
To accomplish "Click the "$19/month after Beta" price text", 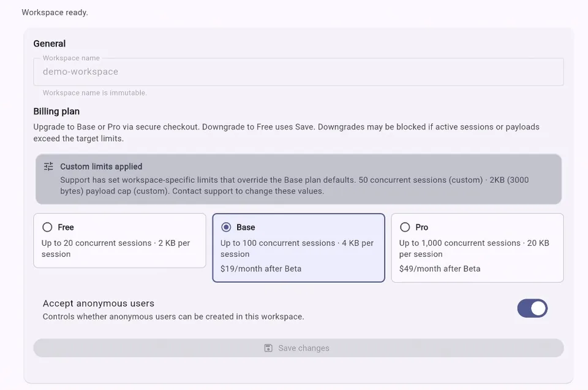I will (x=261, y=269).
